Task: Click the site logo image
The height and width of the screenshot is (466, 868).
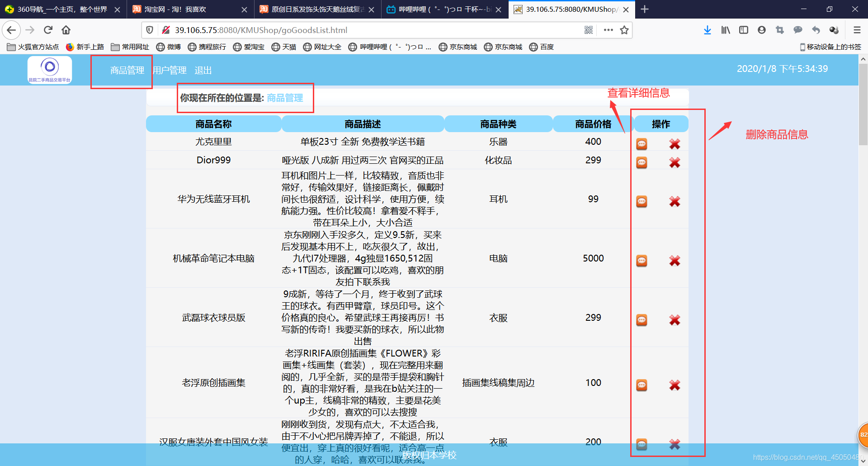Action: [50, 70]
